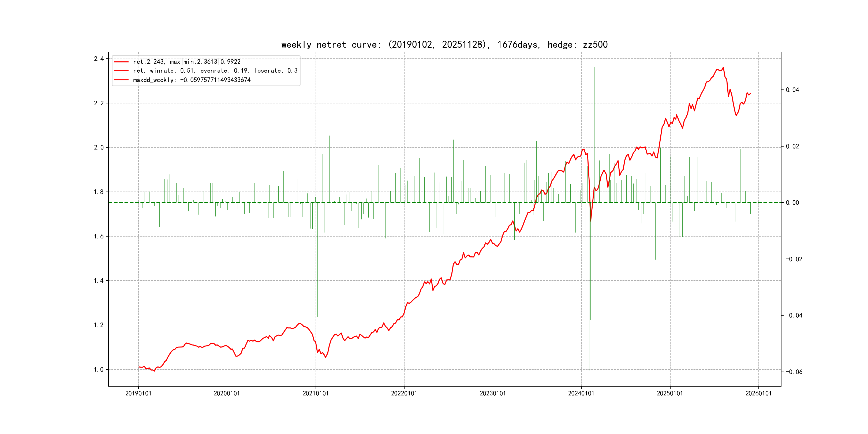
Task: Click the 20230101 x-axis date label
Action: coord(493,393)
